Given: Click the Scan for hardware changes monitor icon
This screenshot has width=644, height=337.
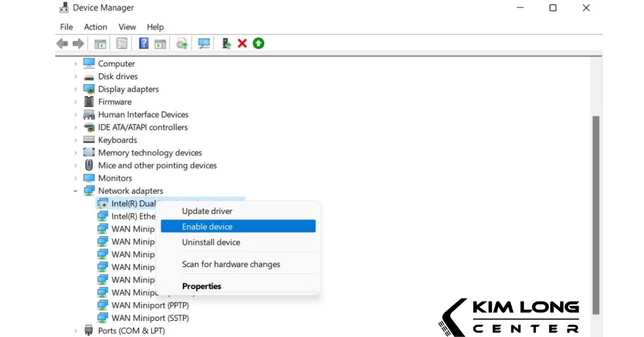Looking at the screenshot, I should pos(204,43).
